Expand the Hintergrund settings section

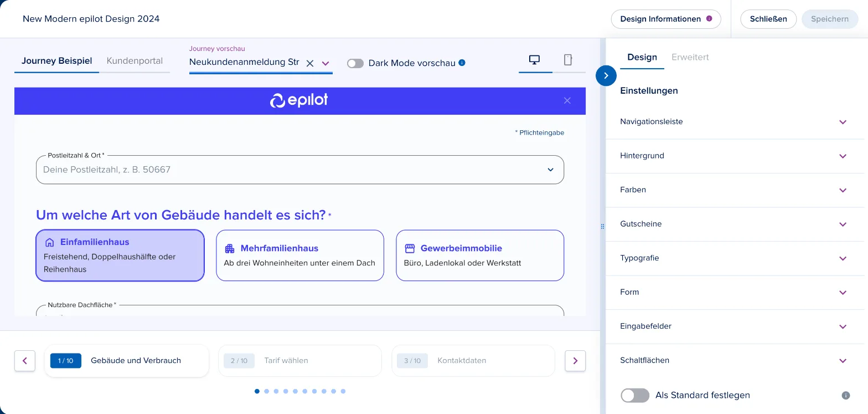(x=735, y=156)
